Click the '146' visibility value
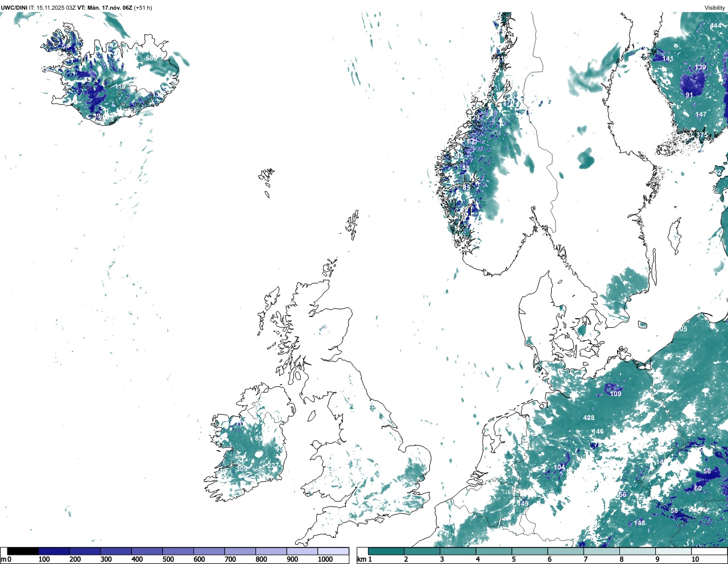This screenshot has width=728, height=564. click(x=598, y=431)
